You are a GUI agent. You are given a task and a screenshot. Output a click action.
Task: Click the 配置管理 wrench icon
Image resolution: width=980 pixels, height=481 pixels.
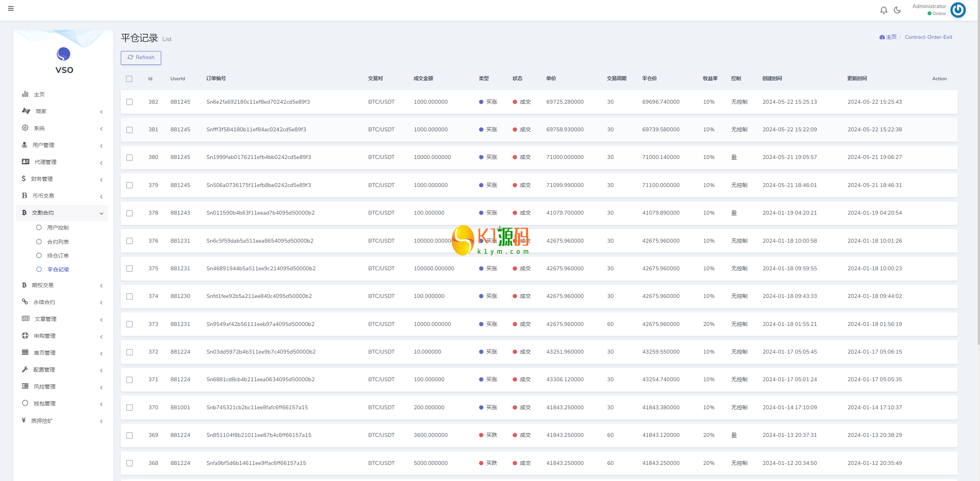point(25,369)
